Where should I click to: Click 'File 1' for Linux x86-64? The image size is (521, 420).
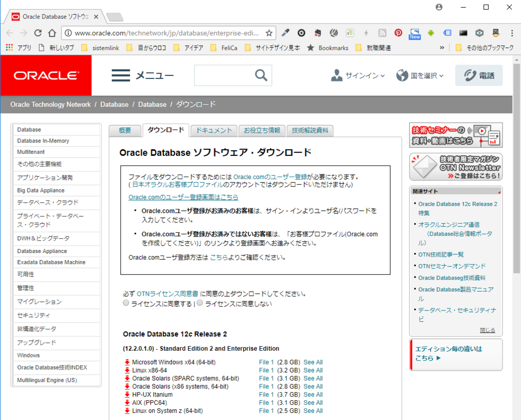pos(266,371)
